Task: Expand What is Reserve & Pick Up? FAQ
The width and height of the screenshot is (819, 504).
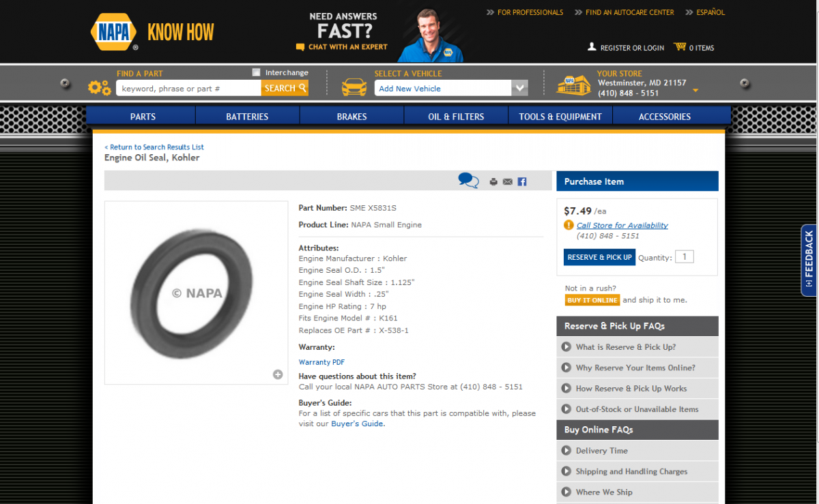Action: point(637,346)
